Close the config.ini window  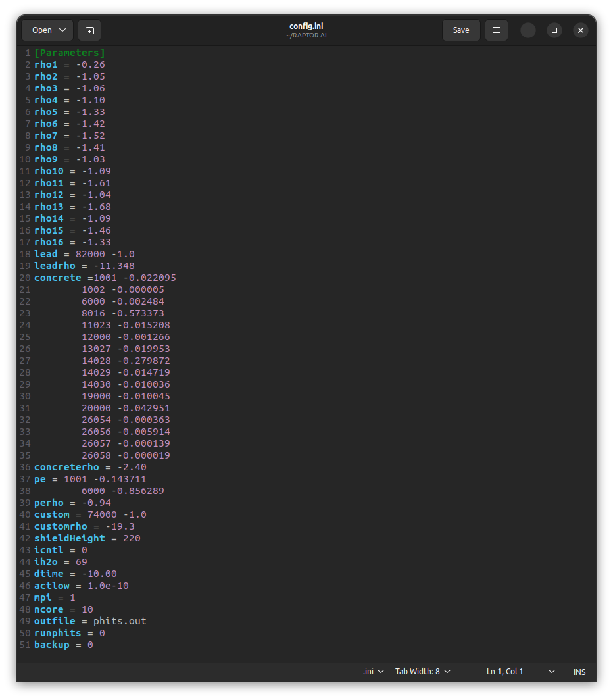coord(580,30)
